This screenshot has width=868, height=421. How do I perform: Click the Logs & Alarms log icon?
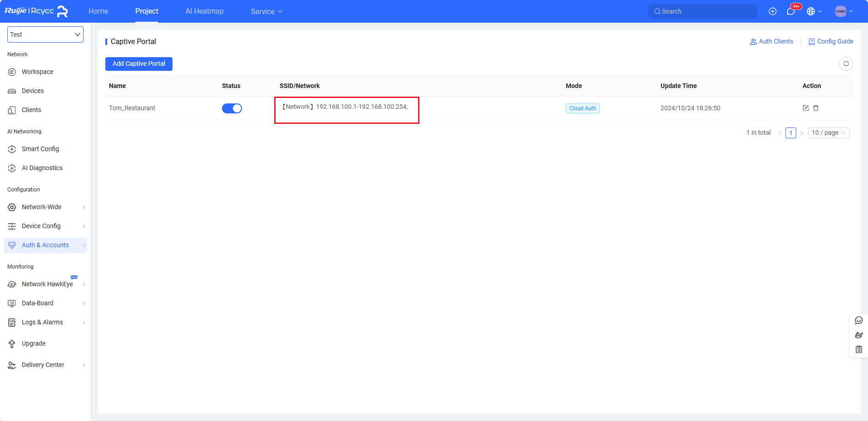coord(12,323)
